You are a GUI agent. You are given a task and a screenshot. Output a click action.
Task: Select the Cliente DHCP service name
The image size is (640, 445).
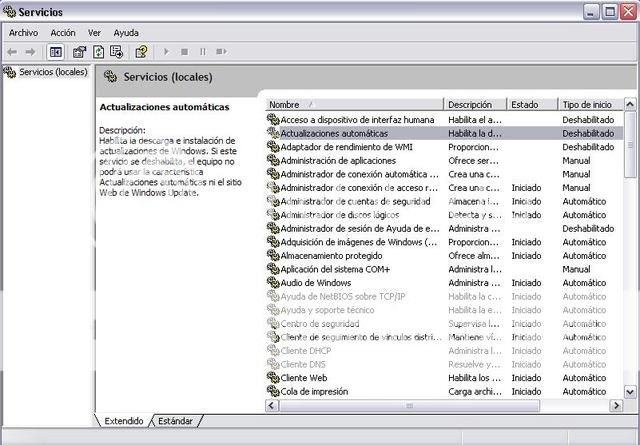[x=305, y=351]
